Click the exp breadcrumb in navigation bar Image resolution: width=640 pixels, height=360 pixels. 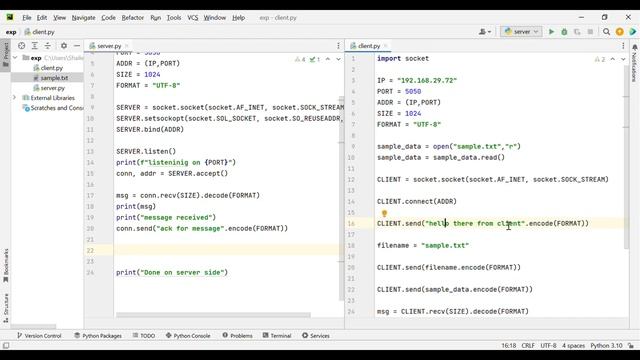(11, 32)
